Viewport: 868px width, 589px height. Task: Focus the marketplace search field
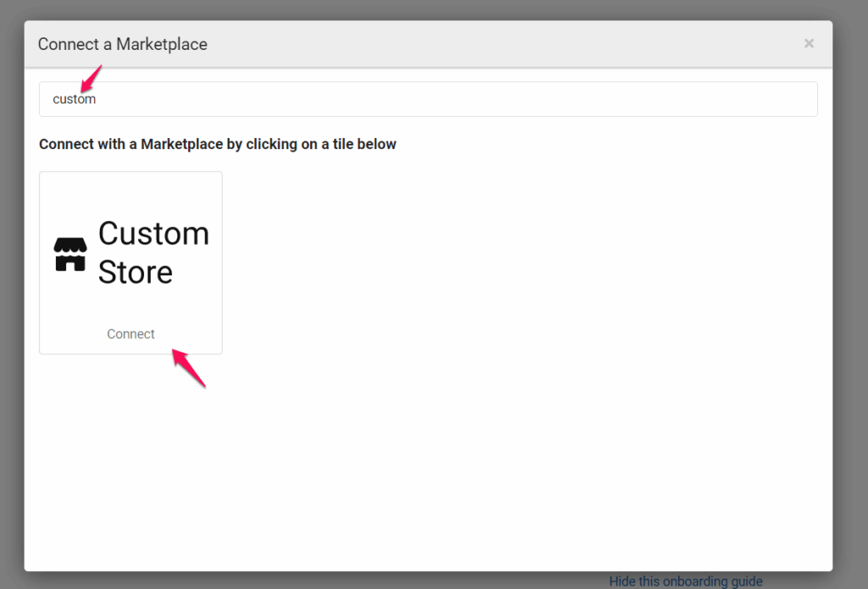coord(428,99)
